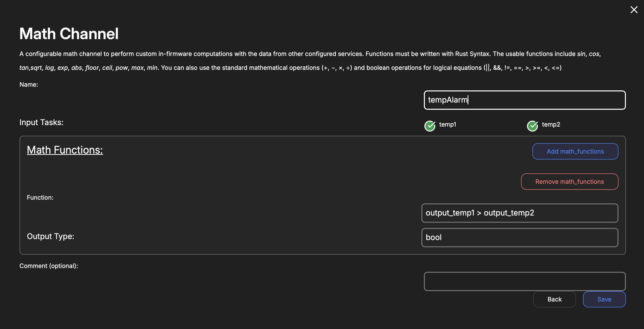Click the underlined Math Functions heading
The image size is (644, 329).
[x=65, y=150]
